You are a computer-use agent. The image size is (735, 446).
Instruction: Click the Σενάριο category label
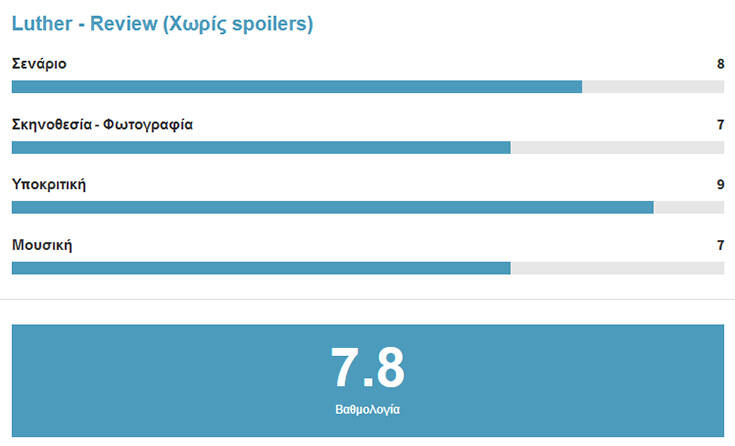[39, 64]
